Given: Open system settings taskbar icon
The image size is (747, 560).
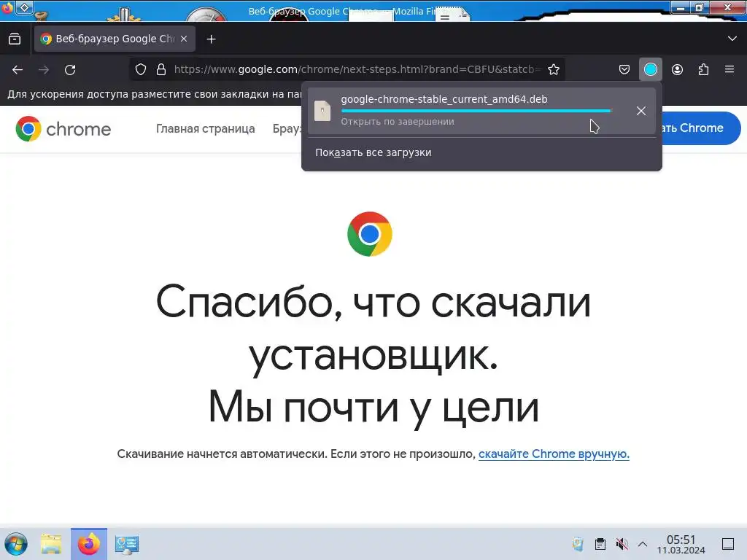Looking at the screenshot, I should pyautogui.click(x=127, y=544).
